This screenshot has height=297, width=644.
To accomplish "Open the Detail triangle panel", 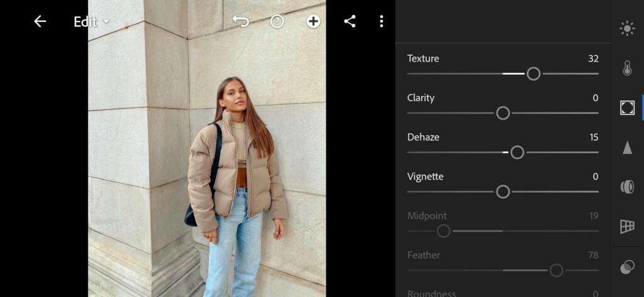I will point(627,148).
